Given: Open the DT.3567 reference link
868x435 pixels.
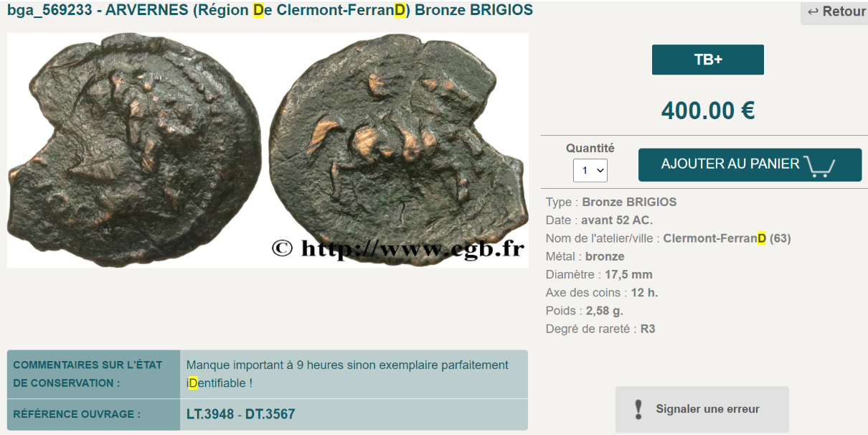Looking at the screenshot, I should (x=270, y=414).
